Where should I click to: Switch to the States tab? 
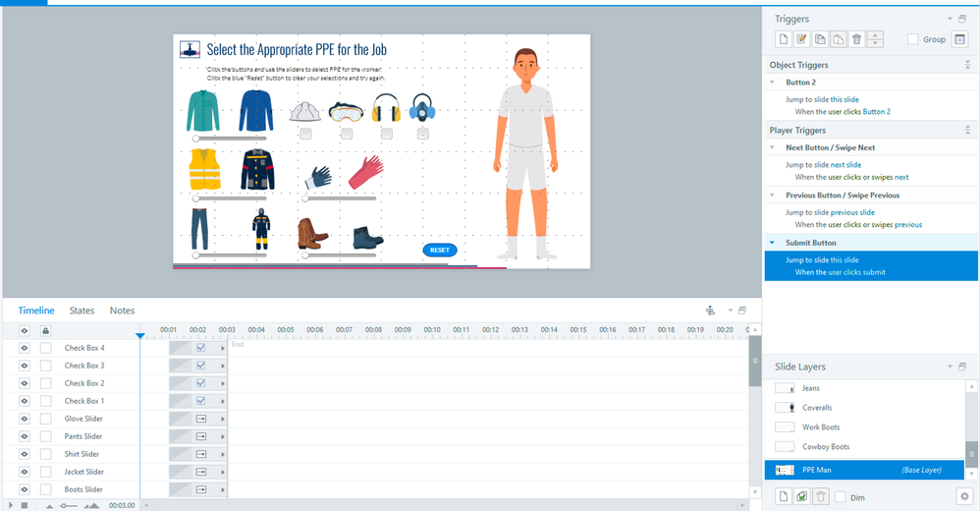(x=82, y=311)
